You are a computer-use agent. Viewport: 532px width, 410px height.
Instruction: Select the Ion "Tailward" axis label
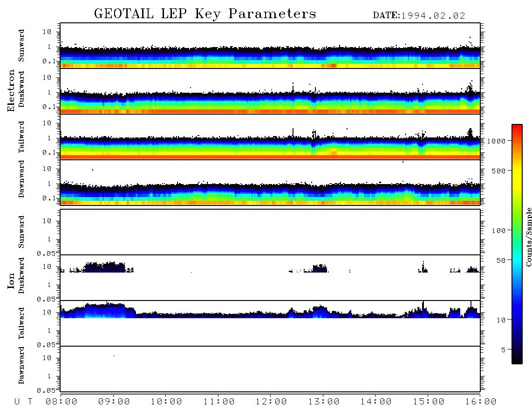point(21,323)
